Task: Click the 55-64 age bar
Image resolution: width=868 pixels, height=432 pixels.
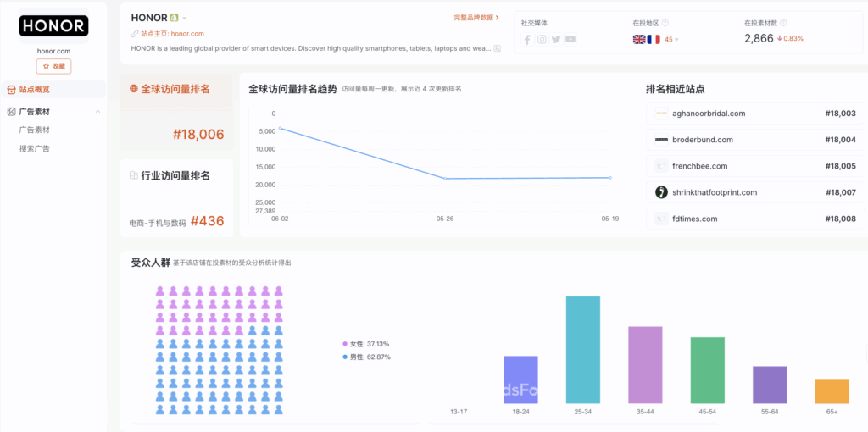Action: tap(770, 385)
